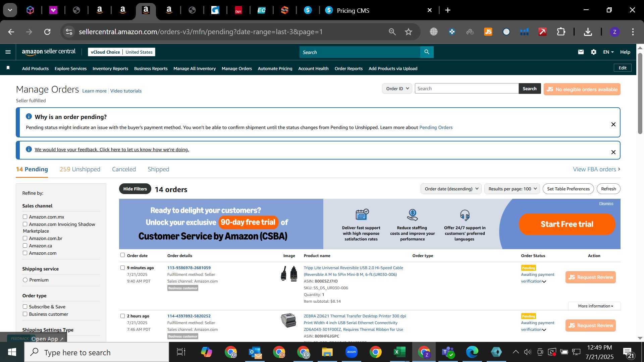Expand More information for the first order

[594, 306]
